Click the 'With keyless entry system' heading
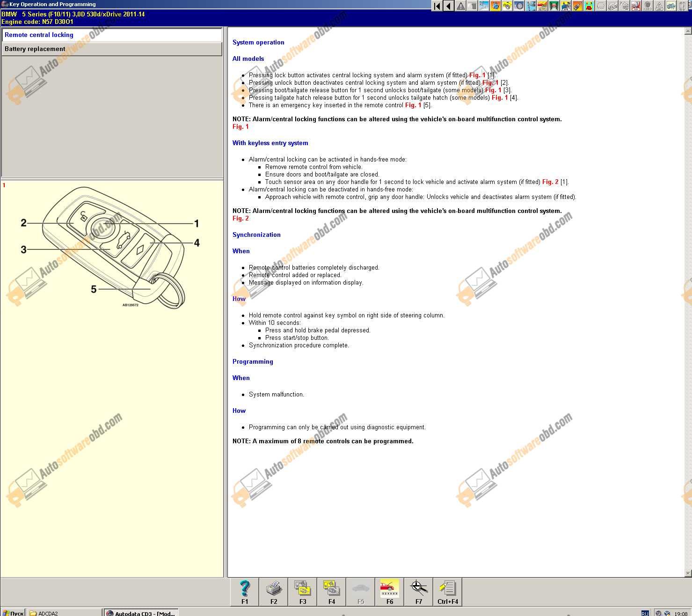This screenshot has width=692, height=616. click(x=270, y=143)
